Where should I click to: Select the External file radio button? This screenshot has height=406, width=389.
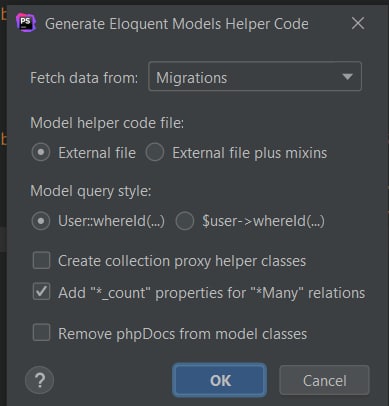click(41, 152)
